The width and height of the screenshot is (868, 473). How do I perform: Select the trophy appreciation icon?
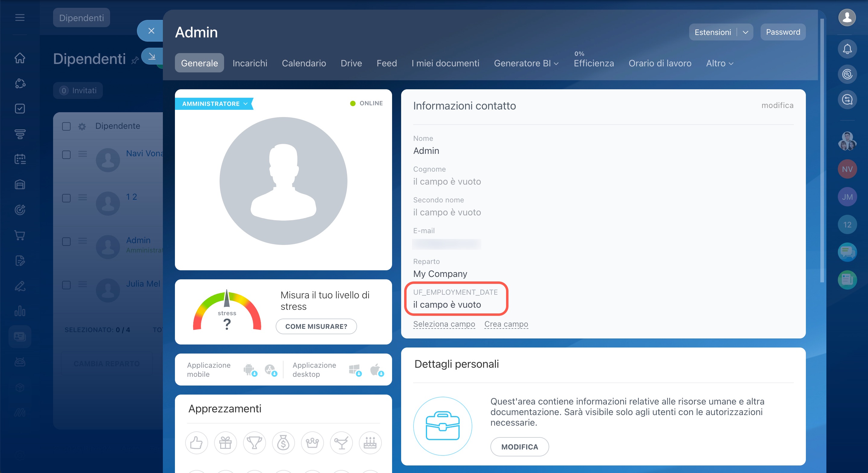255,443
